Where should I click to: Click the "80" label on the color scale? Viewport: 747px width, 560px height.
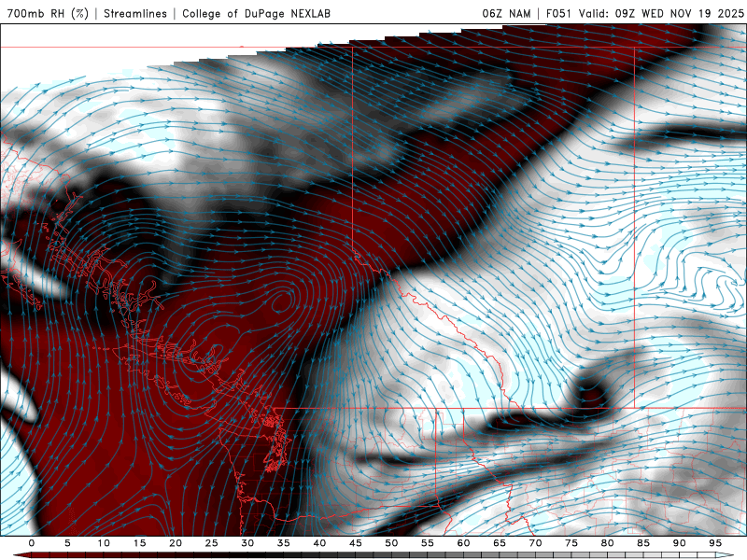[x=607, y=543]
